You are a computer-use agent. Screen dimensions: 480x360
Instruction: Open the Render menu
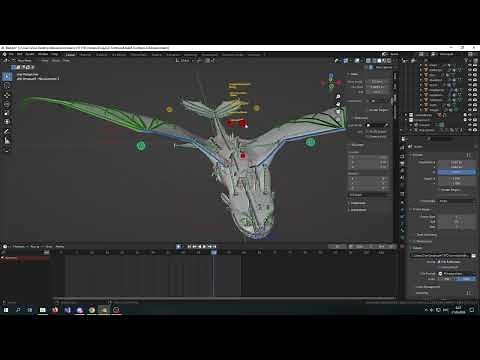pyautogui.click(x=30, y=54)
